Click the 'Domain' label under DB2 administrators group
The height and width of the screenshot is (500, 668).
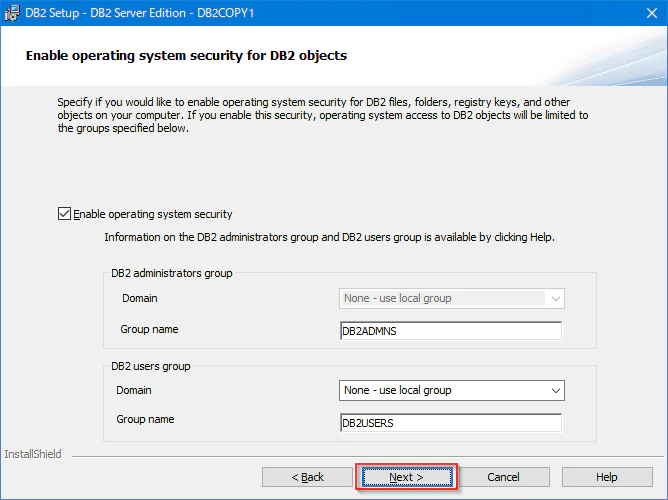coord(140,298)
